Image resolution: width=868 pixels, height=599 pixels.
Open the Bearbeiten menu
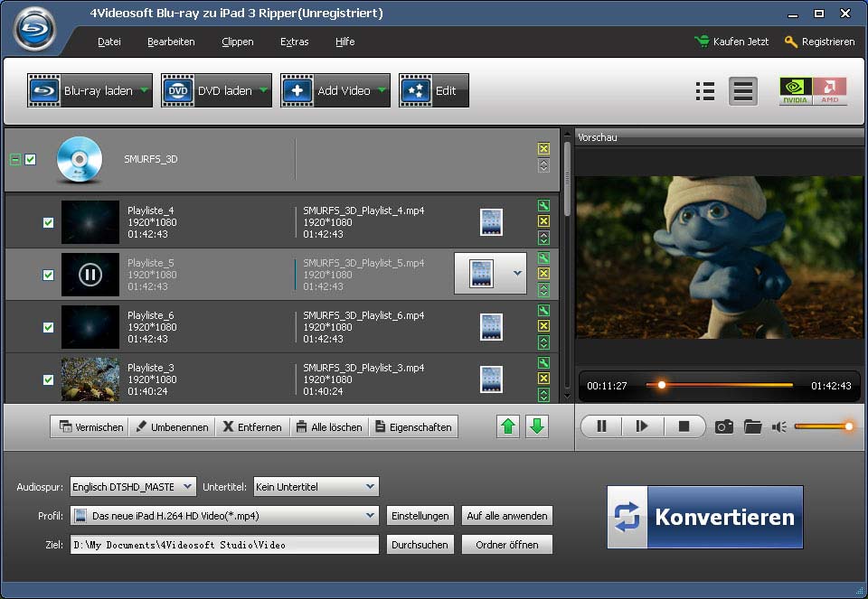(171, 42)
